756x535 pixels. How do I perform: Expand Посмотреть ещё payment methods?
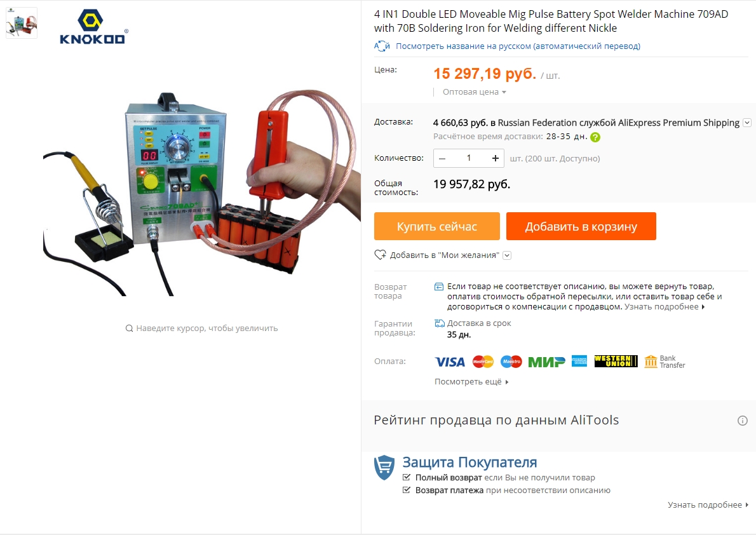point(471,382)
